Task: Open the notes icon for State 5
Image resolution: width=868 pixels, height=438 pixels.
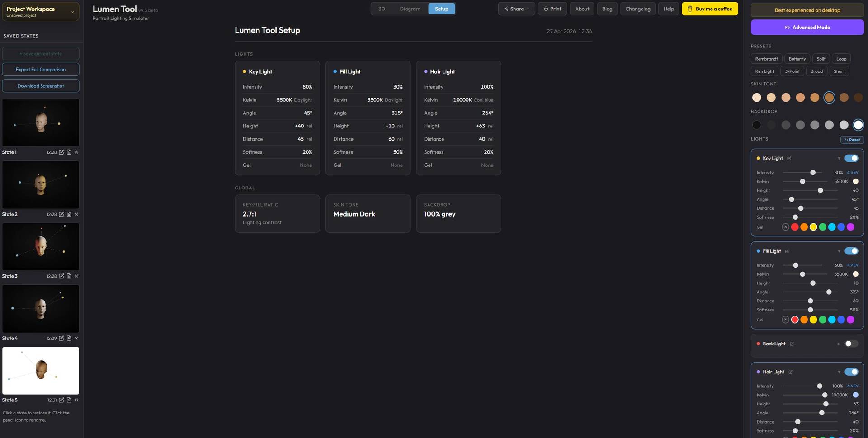Action: coord(69,400)
